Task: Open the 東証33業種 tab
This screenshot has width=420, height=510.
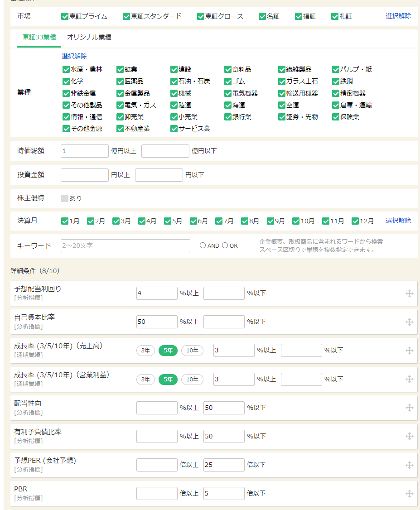Action: pyautogui.click(x=39, y=38)
